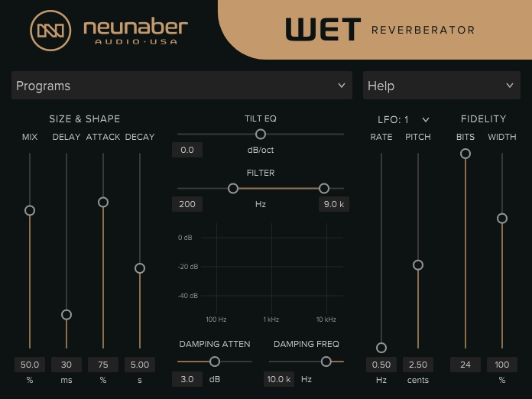The width and height of the screenshot is (532, 399).
Task: Click the dB/oct unit label
Action: click(261, 150)
